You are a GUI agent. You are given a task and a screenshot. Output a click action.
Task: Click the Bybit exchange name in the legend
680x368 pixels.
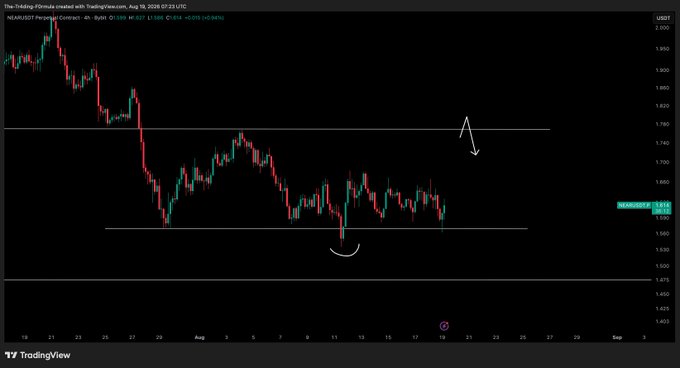[x=100, y=18]
